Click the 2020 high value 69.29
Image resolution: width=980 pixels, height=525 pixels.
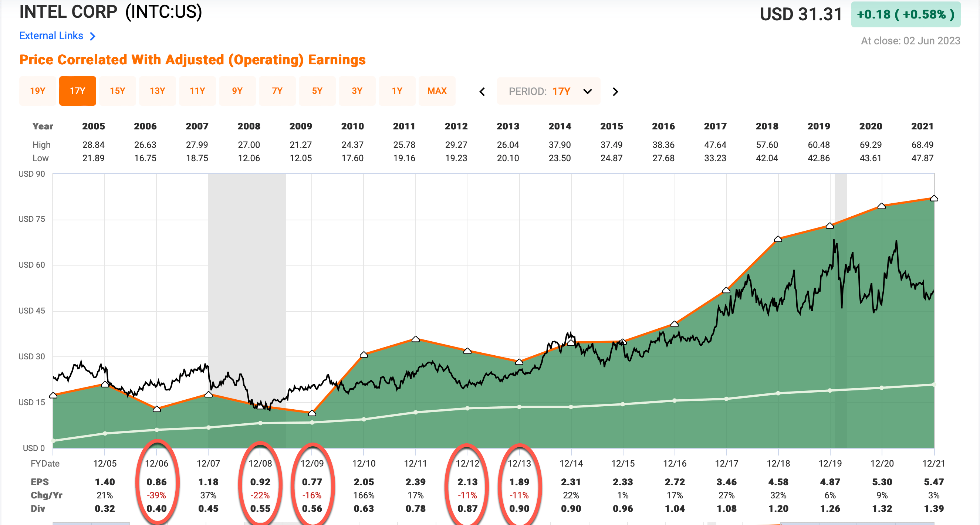pyautogui.click(x=871, y=145)
